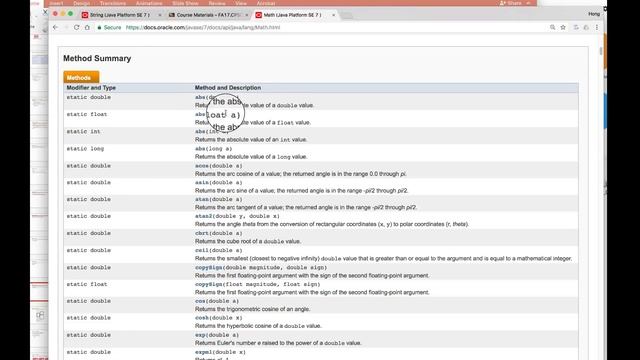Viewport: 640px width, 360px height.
Task: Click 'Returns the hyperbolic cosine' description
Action: (x=258, y=326)
